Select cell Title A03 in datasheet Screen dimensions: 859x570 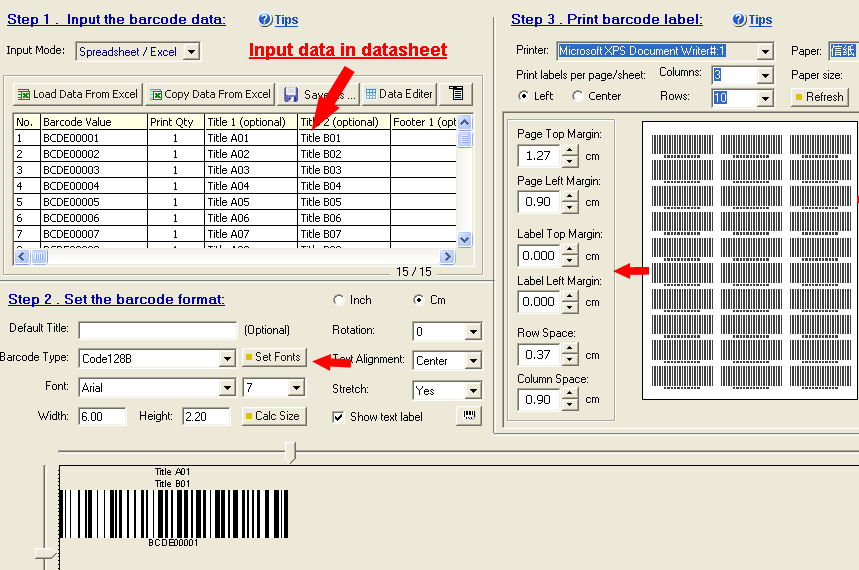(x=251, y=170)
